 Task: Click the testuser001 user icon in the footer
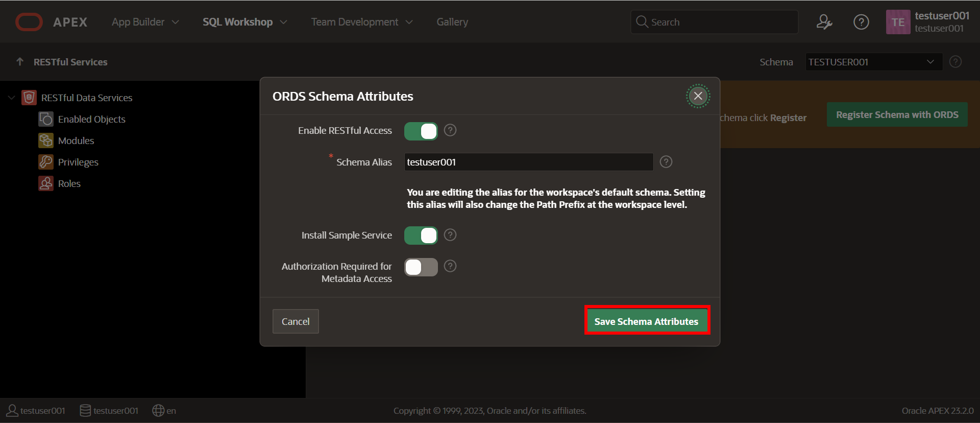12,410
